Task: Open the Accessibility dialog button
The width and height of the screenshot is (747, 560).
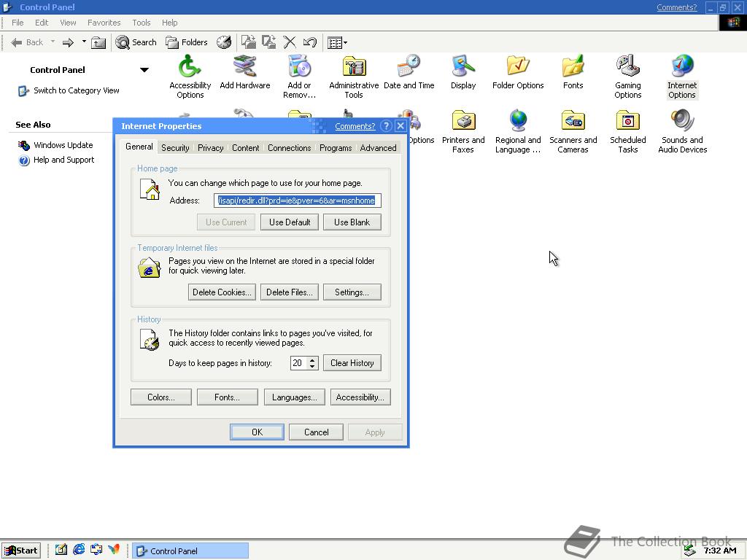Action: [x=360, y=397]
